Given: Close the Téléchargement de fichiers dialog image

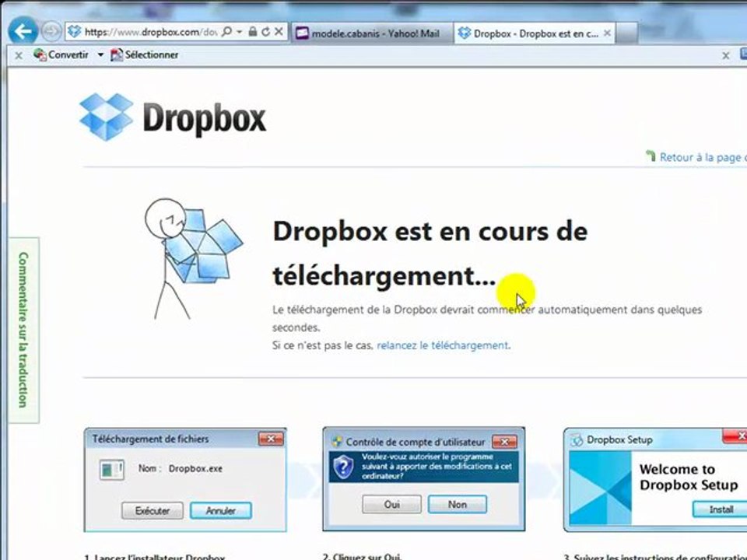Looking at the screenshot, I should click(x=271, y=439).
